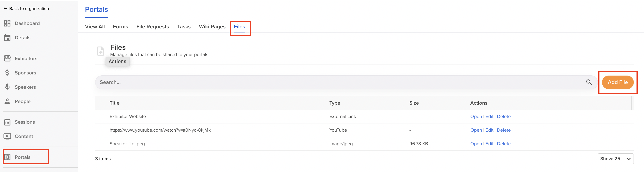Screen dimensions: 644x172
Task: Select the Speakers microphone icon
Action: pyautogui.click(x=7, y=87)
